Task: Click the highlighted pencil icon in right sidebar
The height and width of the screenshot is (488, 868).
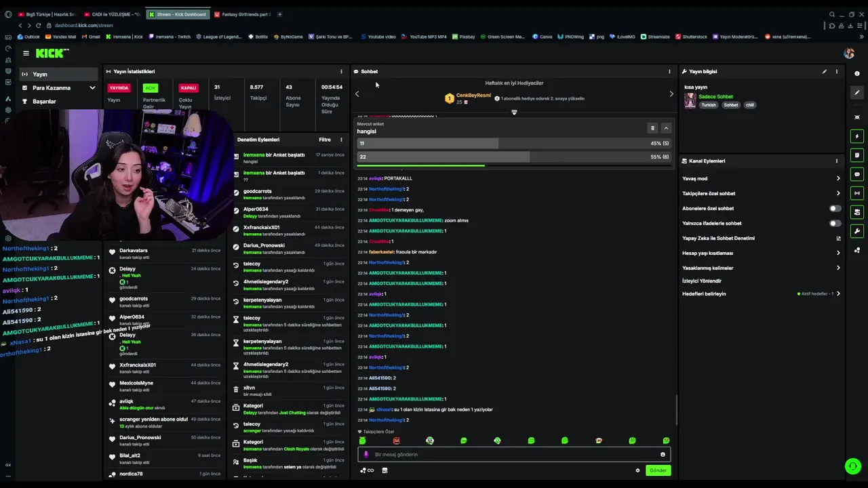Action: [857, 93]
